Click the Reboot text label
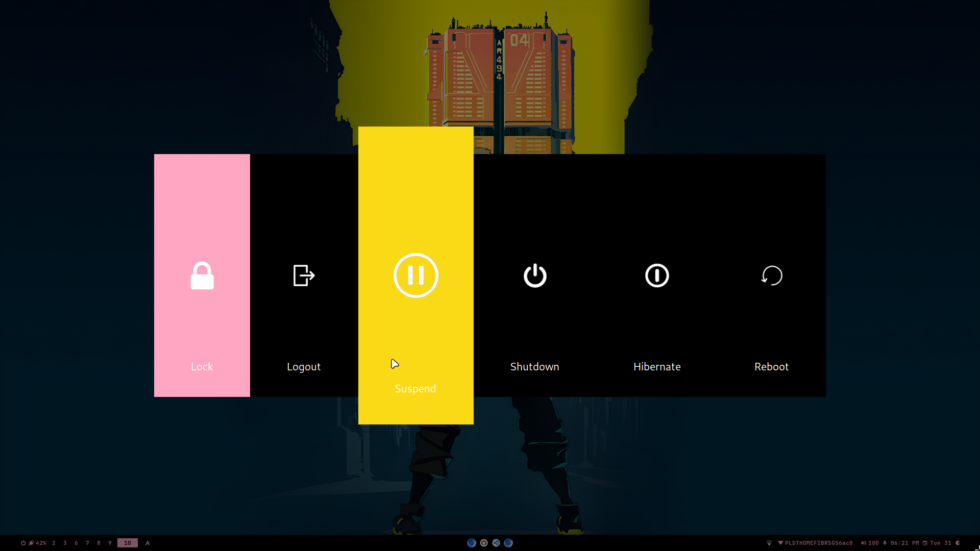This screenshot has height=551, width=980. pos(771,367)
